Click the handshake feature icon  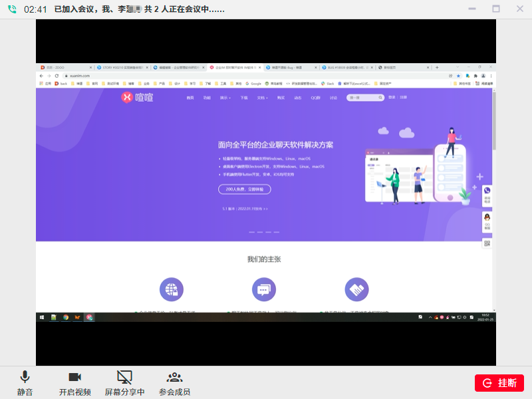[356, 289]
